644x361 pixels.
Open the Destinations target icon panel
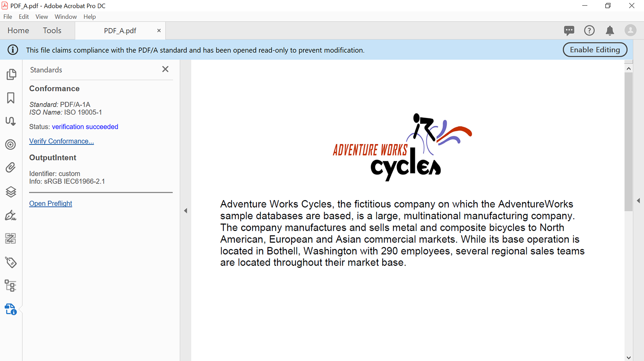coord(11,144)
